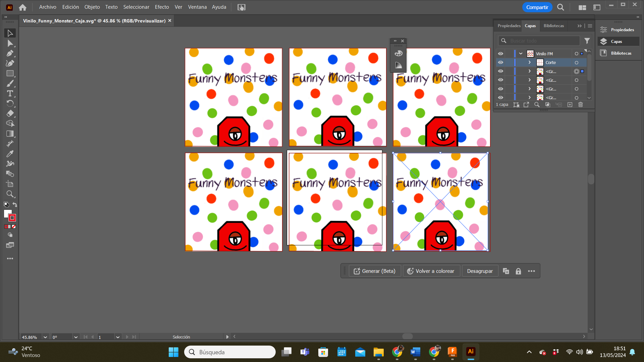Select the Artboard tool
This screenshot has width=644, height=362.
[10, 184]
